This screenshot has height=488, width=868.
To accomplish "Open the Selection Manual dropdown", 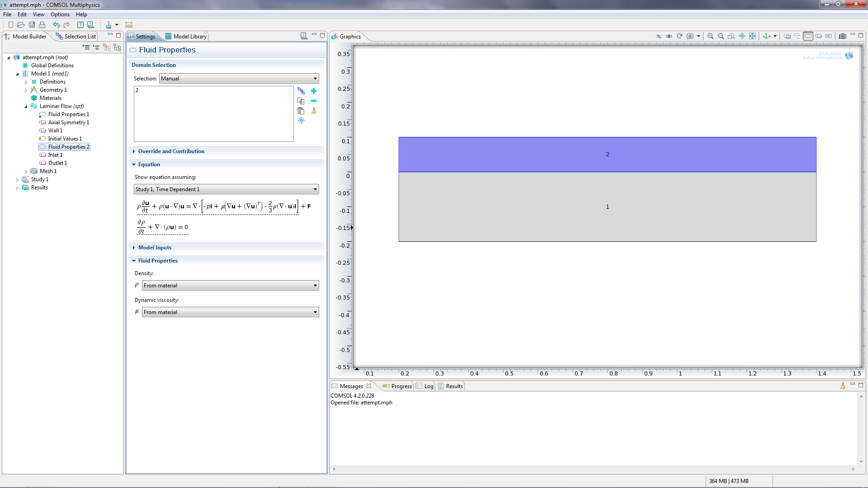I will coord(239,79).
